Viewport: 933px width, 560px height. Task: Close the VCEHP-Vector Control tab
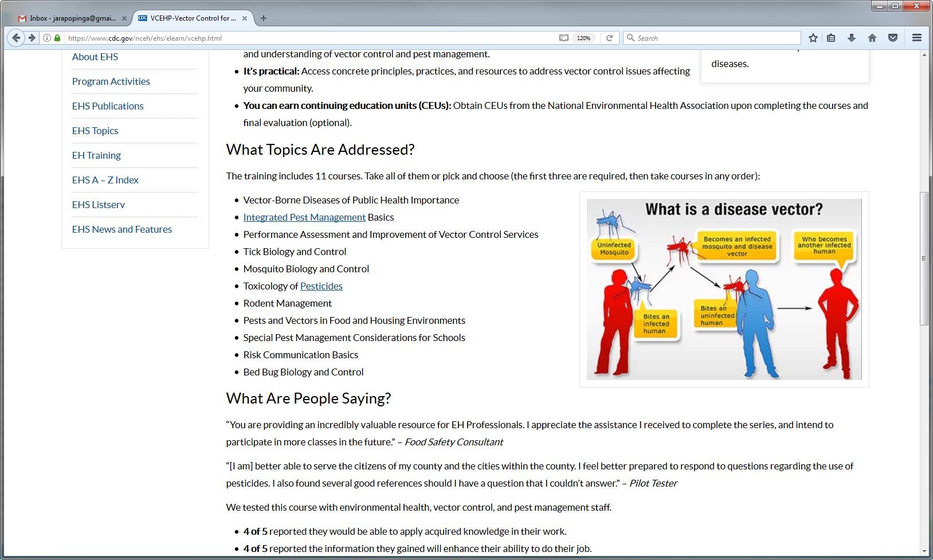[245, 18]
